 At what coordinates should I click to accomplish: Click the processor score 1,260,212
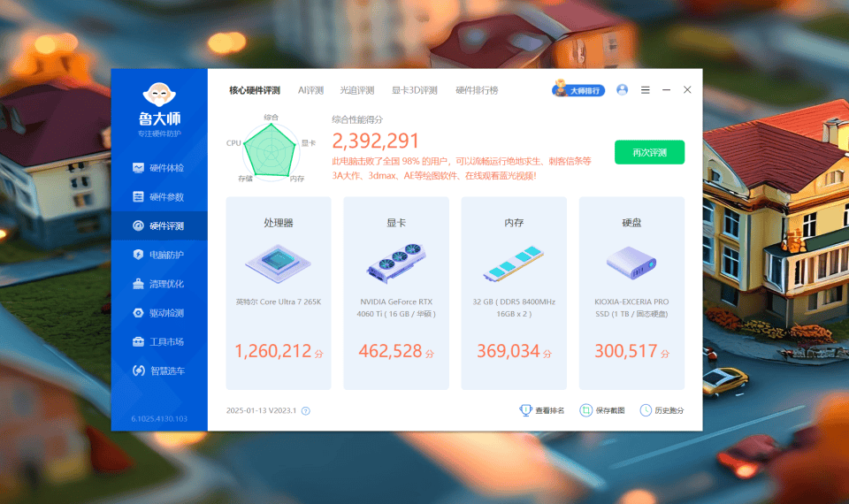273,351
